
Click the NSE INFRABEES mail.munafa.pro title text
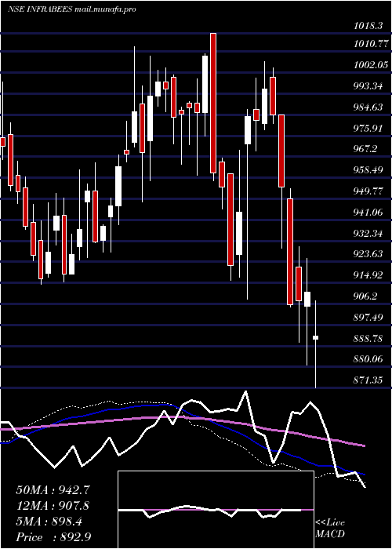pyautogui.click(x=72, y=9)
